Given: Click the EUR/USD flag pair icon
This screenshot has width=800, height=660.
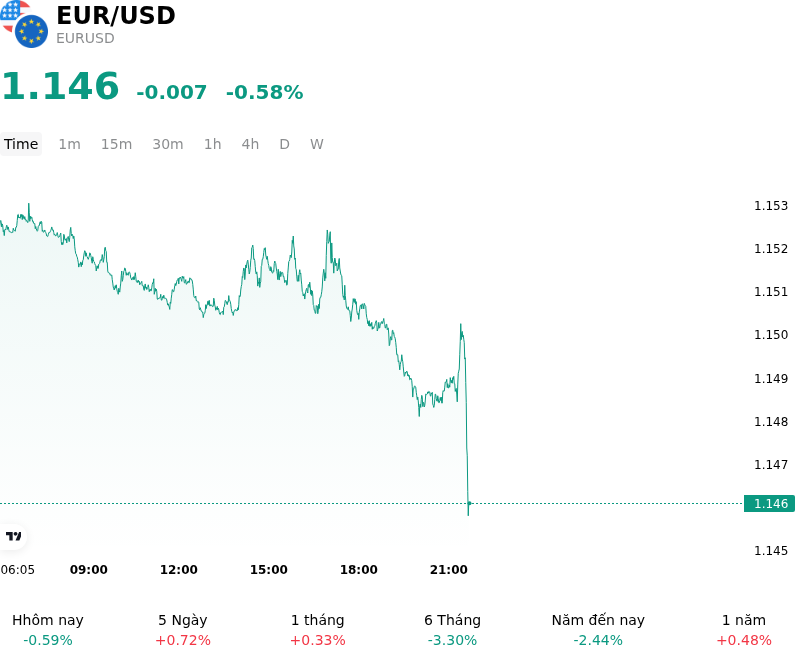Looking at the screenshot, I should [x=24, y=24].
